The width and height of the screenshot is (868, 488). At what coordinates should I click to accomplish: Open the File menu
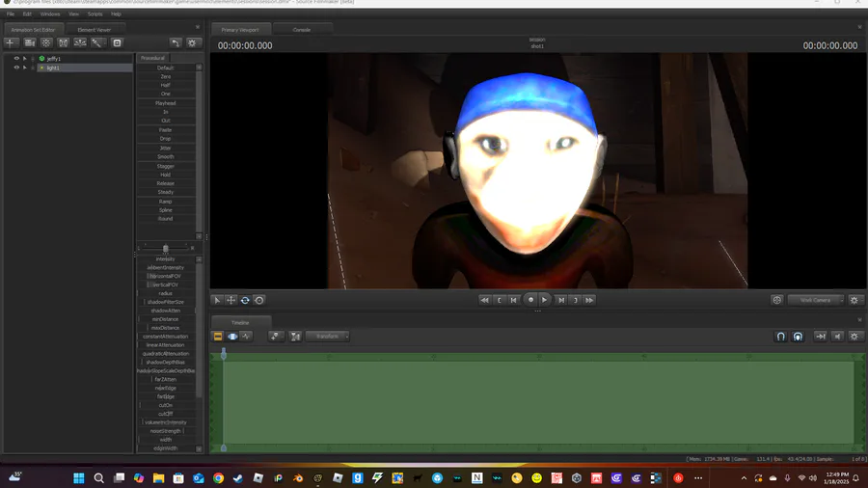coord(11,14)
